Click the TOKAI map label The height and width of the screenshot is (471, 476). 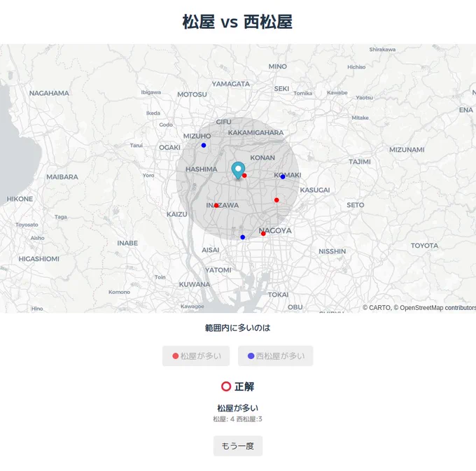pyautogui.click(x=279, y=295)
